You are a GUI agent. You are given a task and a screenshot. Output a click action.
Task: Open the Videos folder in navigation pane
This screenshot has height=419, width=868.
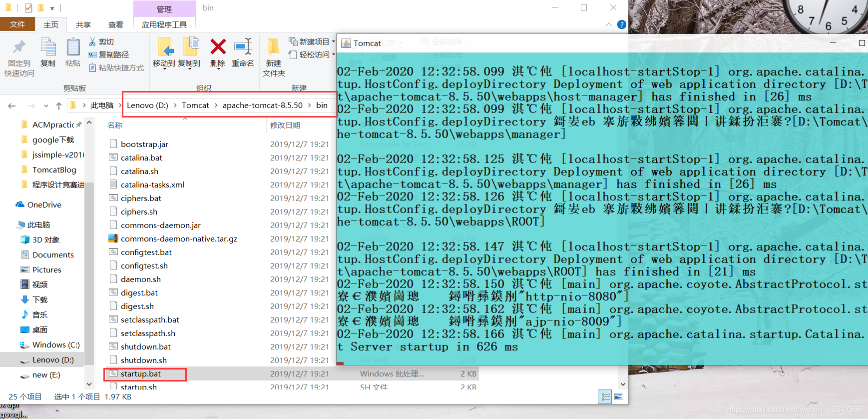tap(34, 284)
